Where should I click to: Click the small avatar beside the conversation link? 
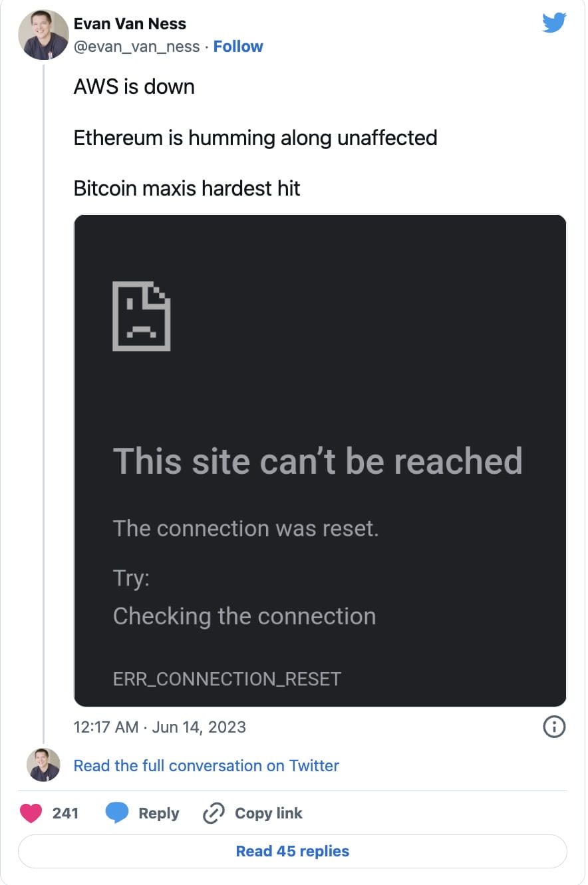click(x=43, y=765)
